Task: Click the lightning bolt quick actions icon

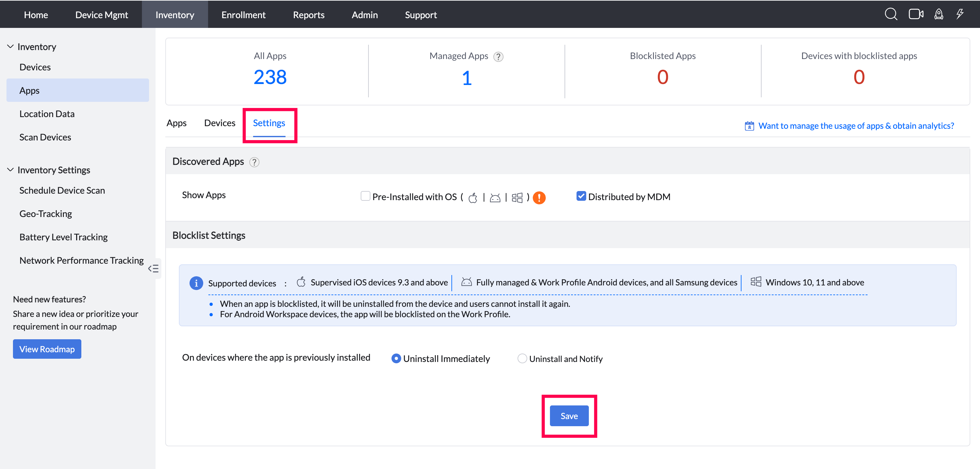Action: coord(960,15)
